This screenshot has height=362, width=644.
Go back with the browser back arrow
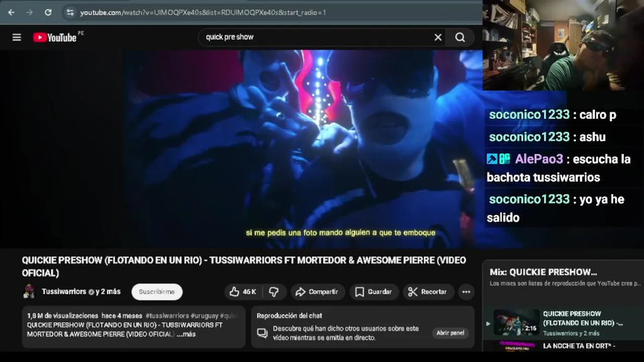(x=11, y=12)
